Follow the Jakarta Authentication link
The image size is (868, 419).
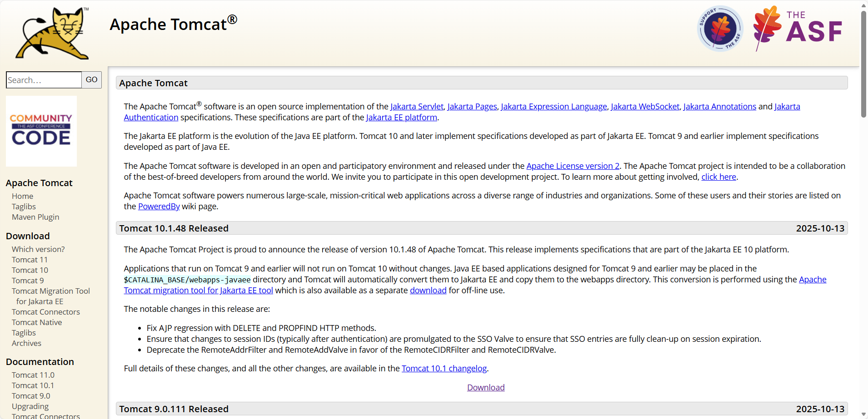(x=151, y=118)
